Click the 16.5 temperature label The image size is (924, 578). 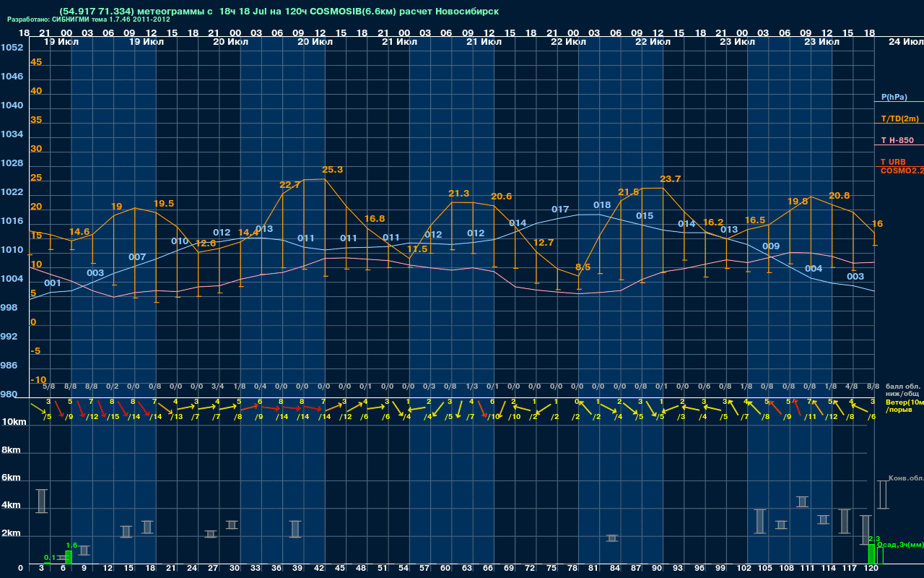[755, 220]
